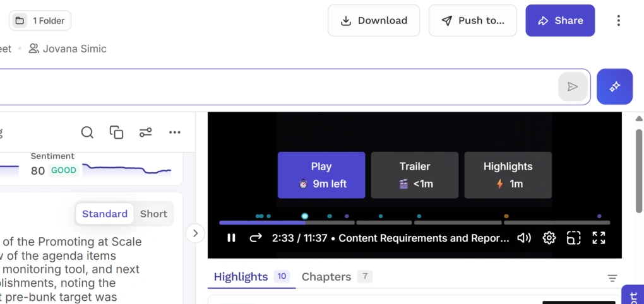Click the current playhead marker dot
The height and width of the screenshot is (304, 644).
305,216
